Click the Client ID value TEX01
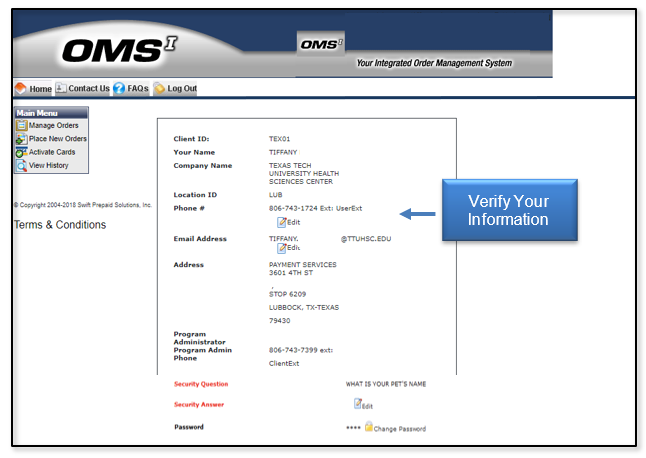The width and height of the screenshot is (646, 458). [279, 139]
